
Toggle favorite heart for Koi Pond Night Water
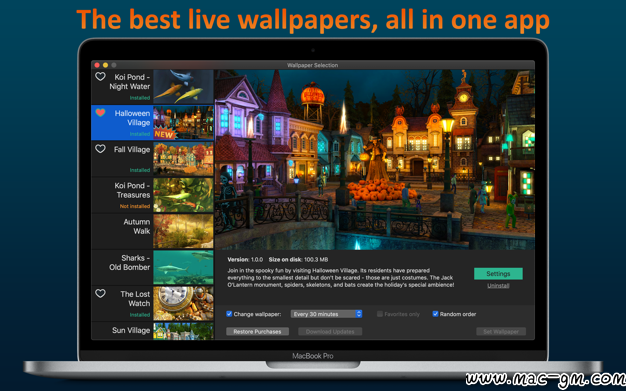100,76
